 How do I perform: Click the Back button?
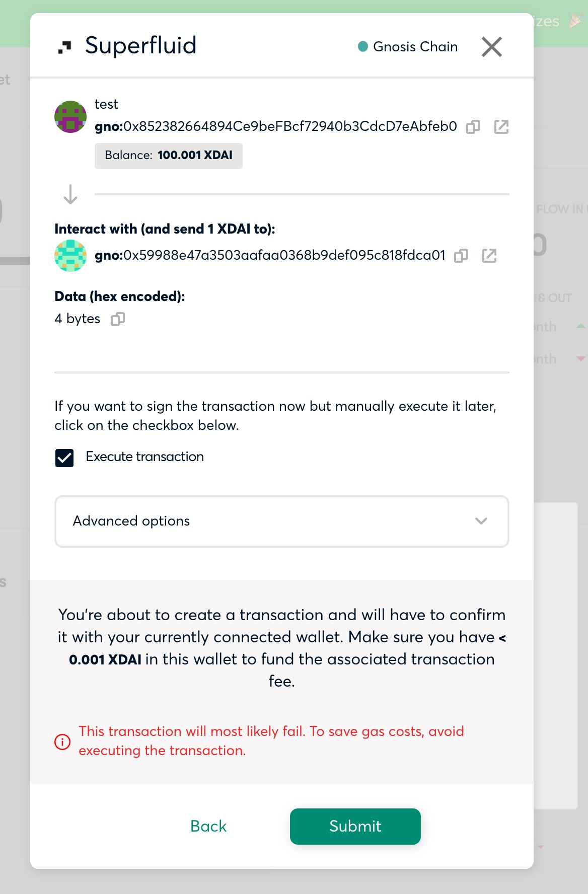(208, 826)
